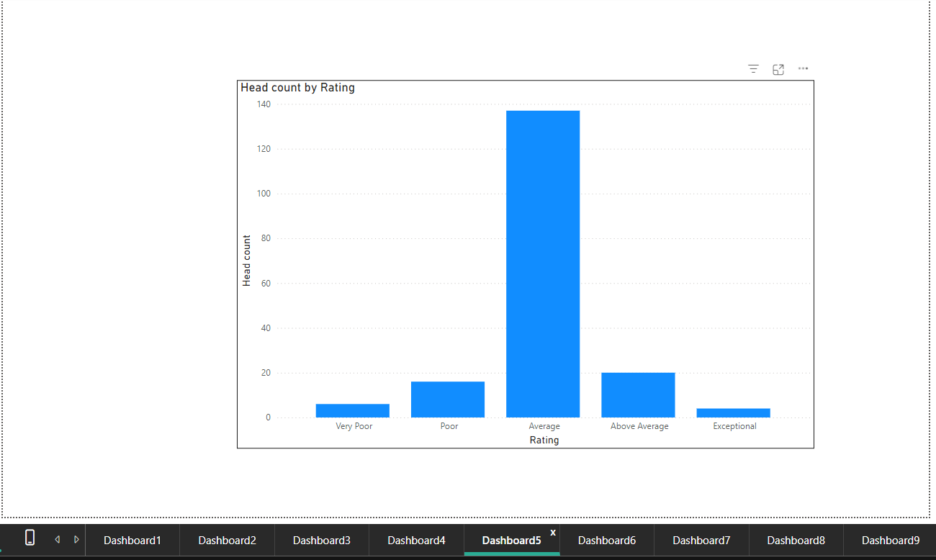Switch to the Dashboard1 tab
Image resolution: width=936 pixels, height=560 pixels.
132,540
